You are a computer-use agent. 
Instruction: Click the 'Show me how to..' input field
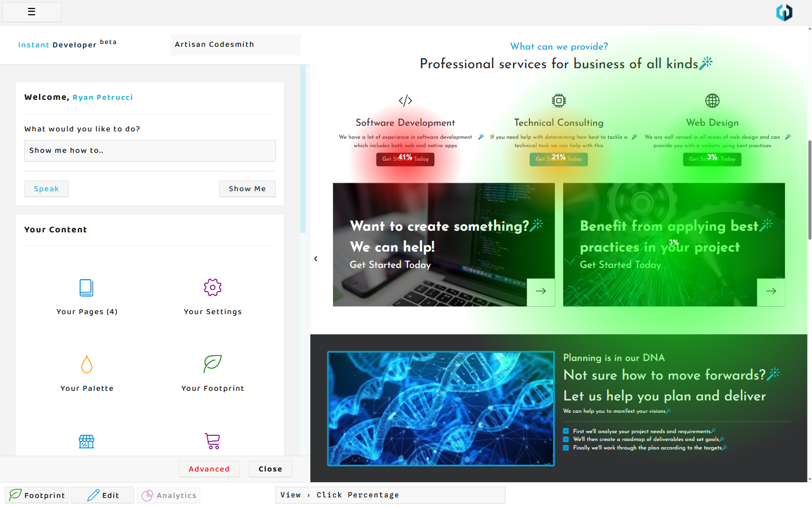pos(150,151)
